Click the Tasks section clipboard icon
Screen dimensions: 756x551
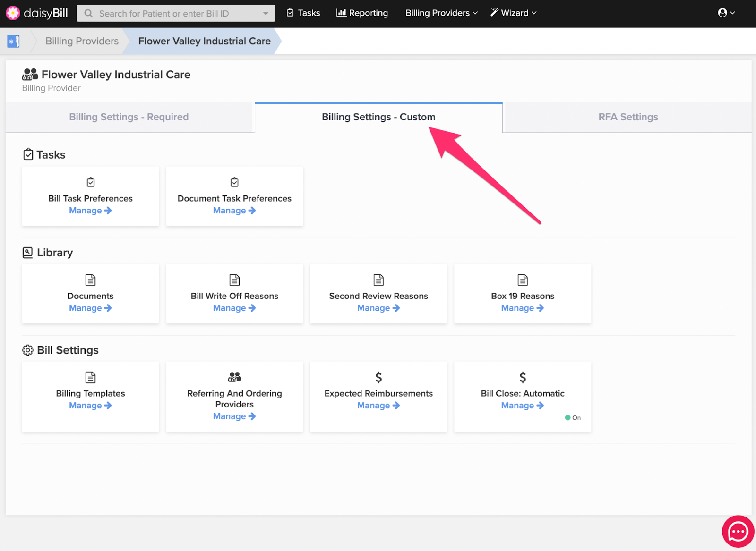(x=28, y=154)
